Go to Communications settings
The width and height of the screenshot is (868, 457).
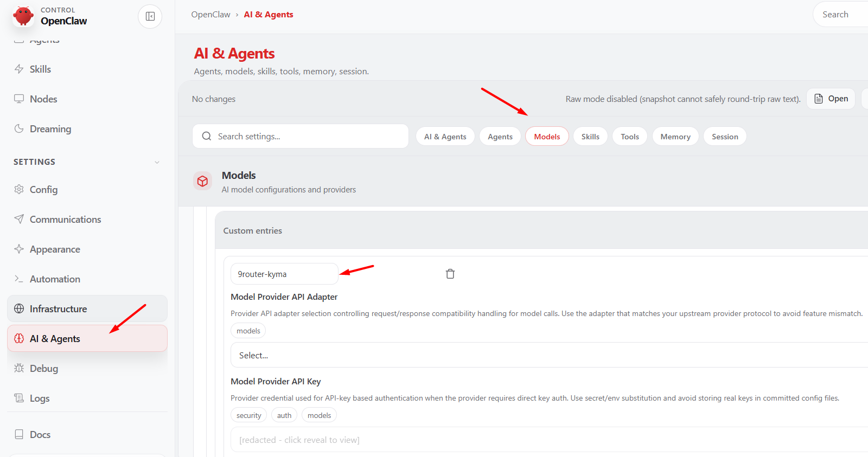[x=87, y=219]
